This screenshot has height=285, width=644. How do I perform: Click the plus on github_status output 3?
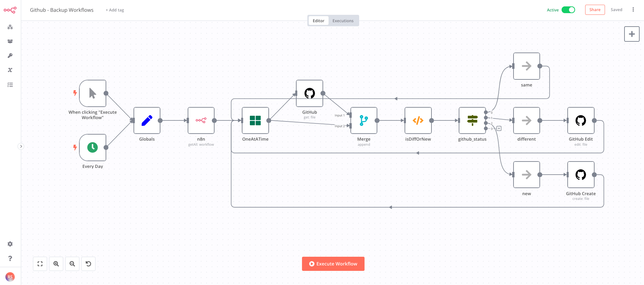click(499, 129)
